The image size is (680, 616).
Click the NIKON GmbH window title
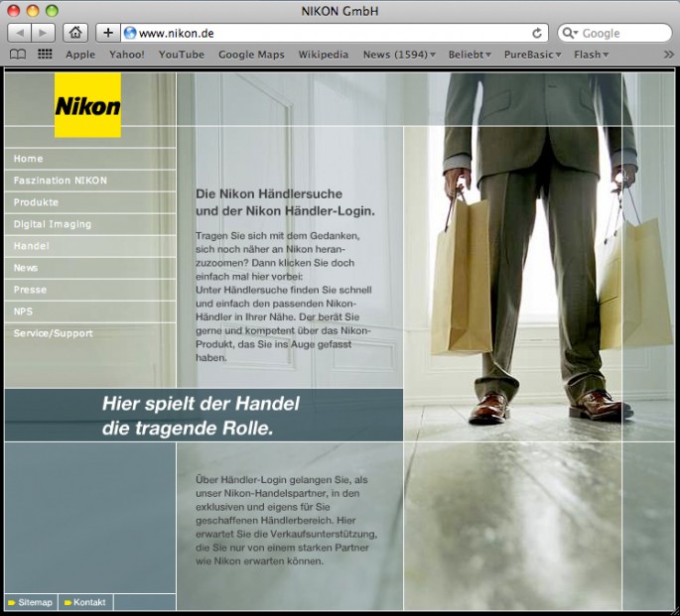pos(340,11)
